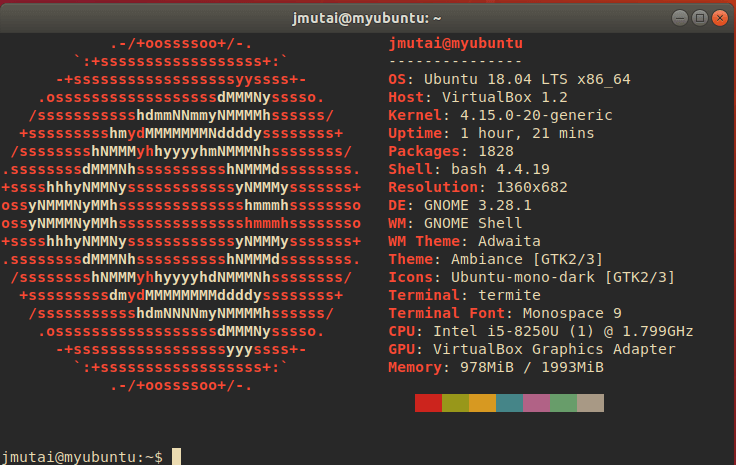This screenshot has height=465, width=736.
Task: Click the WM value GNOME Shell
Action: click(473, 223)
